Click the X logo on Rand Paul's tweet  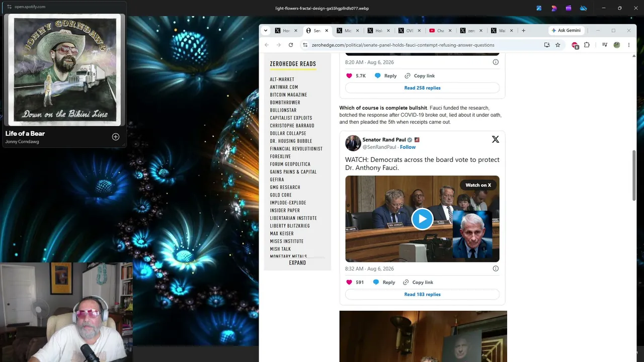(x=496, y=139)
